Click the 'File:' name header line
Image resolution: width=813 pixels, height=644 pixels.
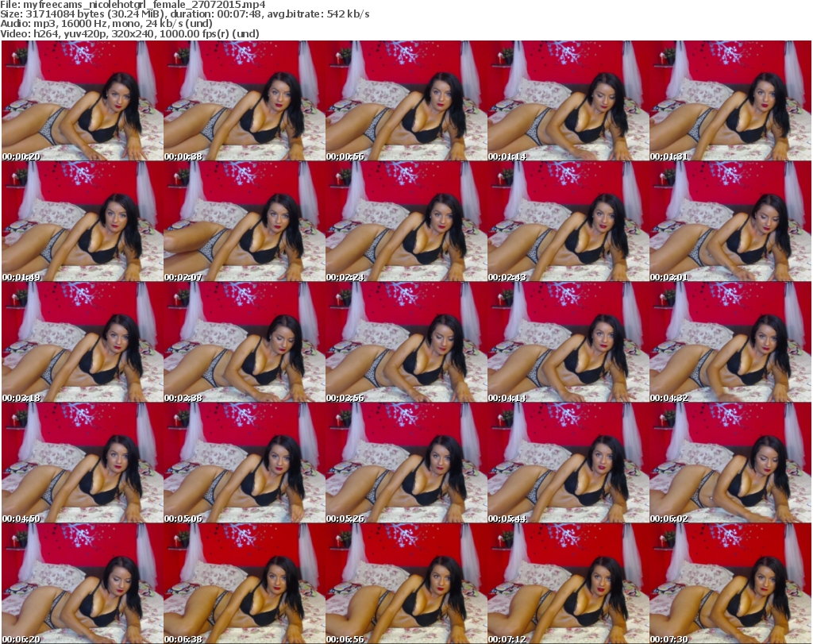[x=133, y=5]
